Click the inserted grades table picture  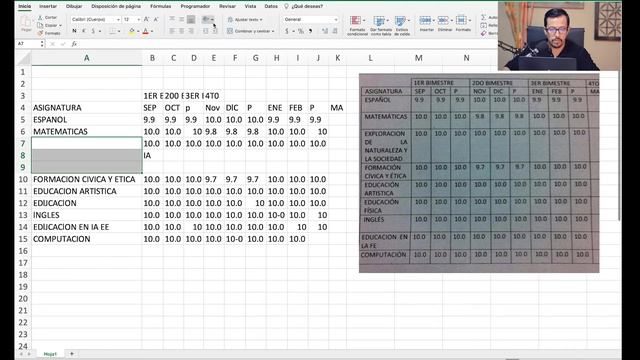479,173
